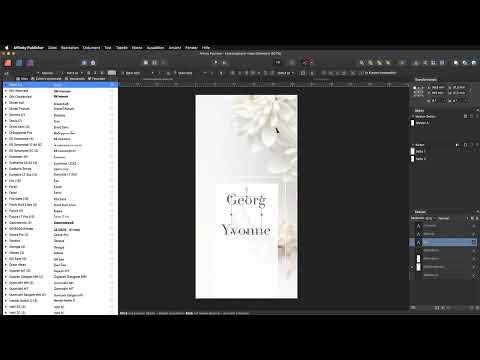
Task: Choose the Frank Ruhl Libre font
Action: coord(60,205)
